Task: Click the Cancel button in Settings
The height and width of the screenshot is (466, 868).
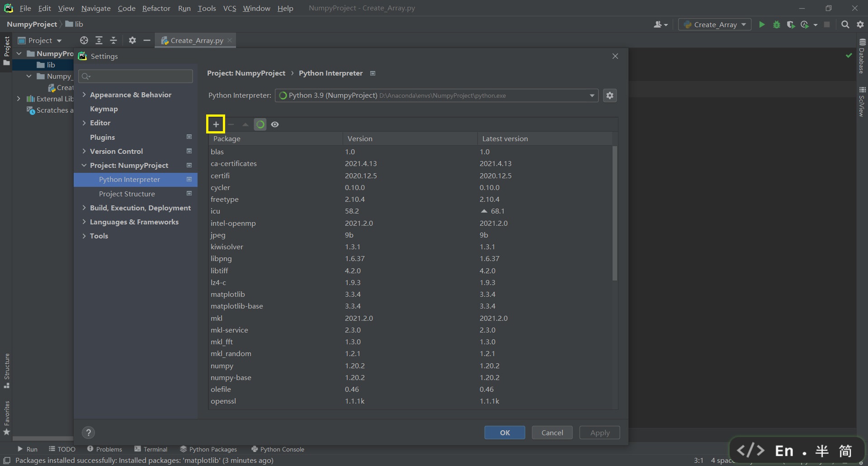Action: click(x=552, y=433)
